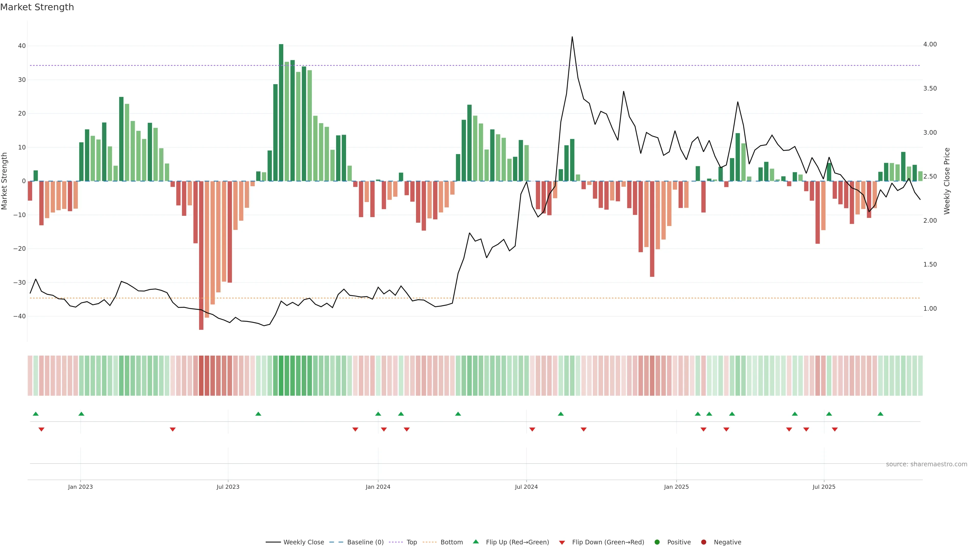
Task: Click the weekly close price peak
Action: (x=572, y=37)
